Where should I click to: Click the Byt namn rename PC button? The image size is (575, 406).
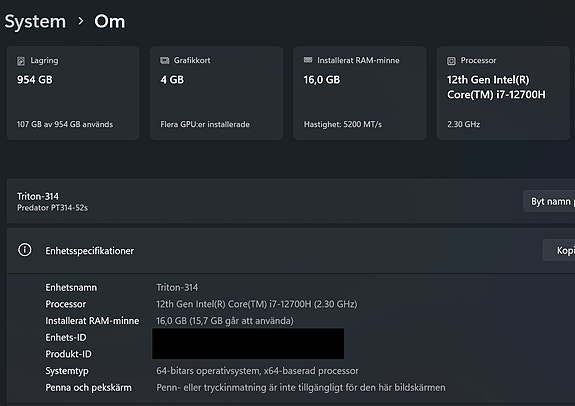click(x=549, y=201)
